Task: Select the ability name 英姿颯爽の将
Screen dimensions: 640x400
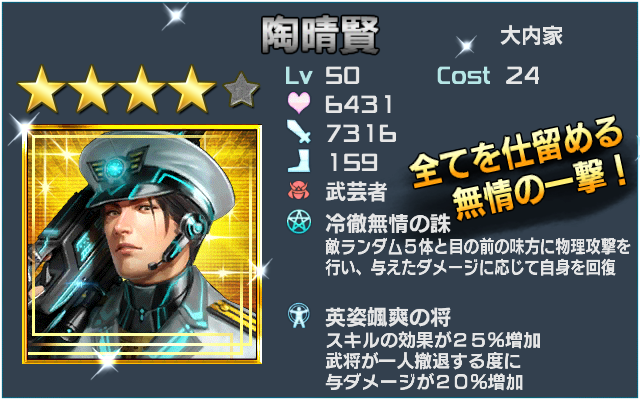Action: pyautogui.click(x=388, y=316)
